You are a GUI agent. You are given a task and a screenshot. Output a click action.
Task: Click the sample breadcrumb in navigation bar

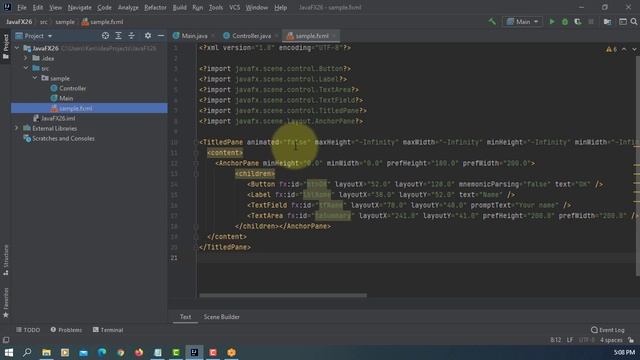pyautogui.click(x=65, y=22)
